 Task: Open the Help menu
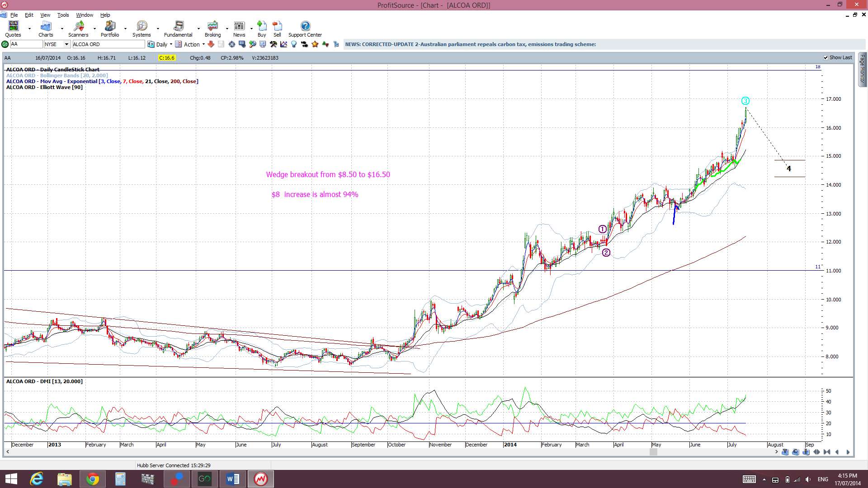pyautogui.click(x=105, y=15)
